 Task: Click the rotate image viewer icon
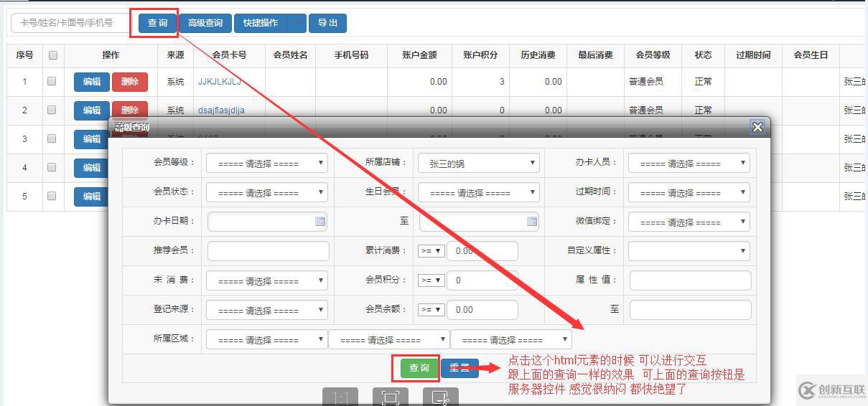(x=440, y=398)
